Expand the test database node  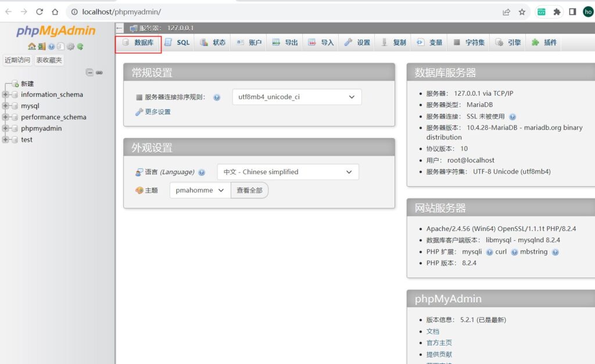coord(5,139)
